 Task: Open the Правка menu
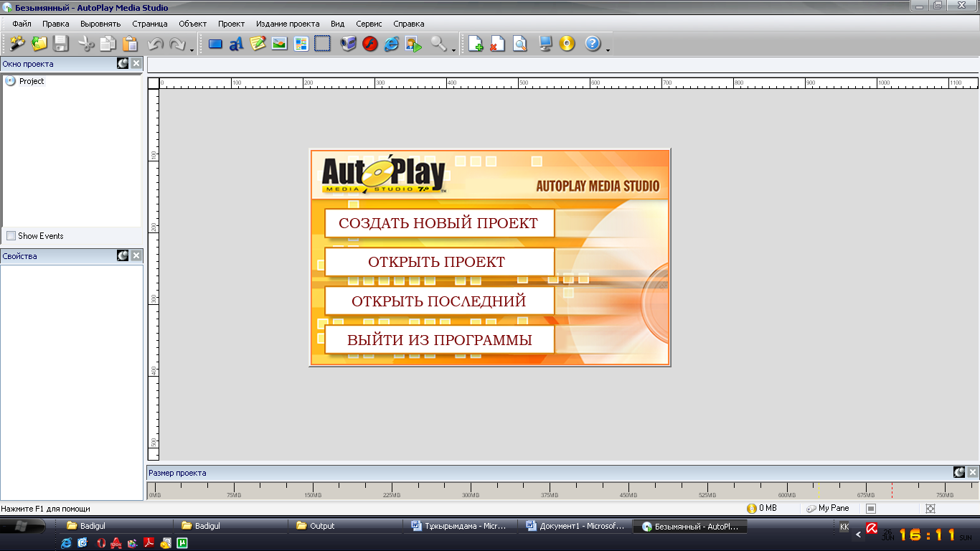pos(55,24)
